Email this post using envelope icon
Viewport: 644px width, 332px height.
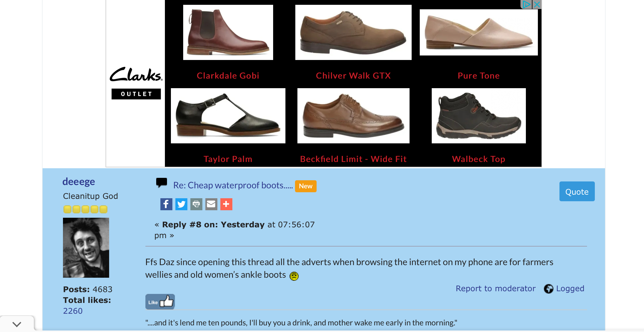(x=211, y=204)
